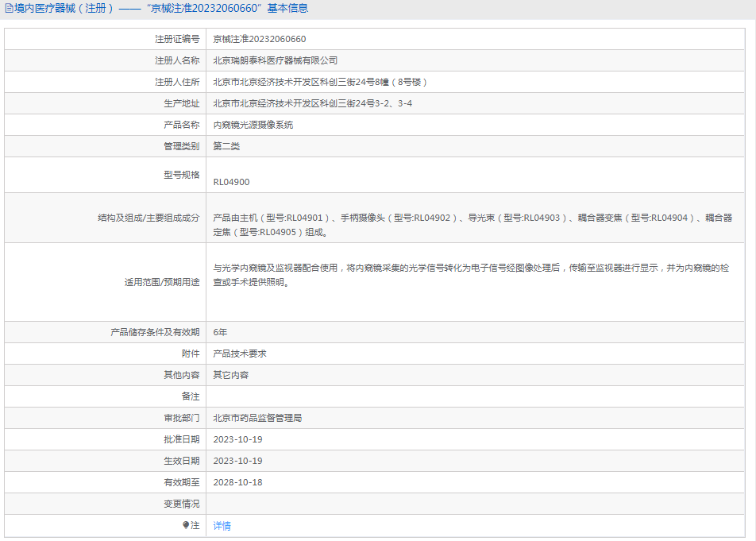Screen dimensions: 756x541
Task: Select intended use text starting 与光学内窥镜
Action: coord(471,275)
